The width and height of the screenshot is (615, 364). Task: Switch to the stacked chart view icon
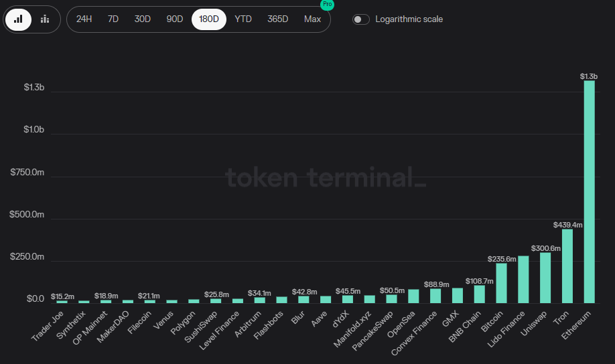click(45, 19)
